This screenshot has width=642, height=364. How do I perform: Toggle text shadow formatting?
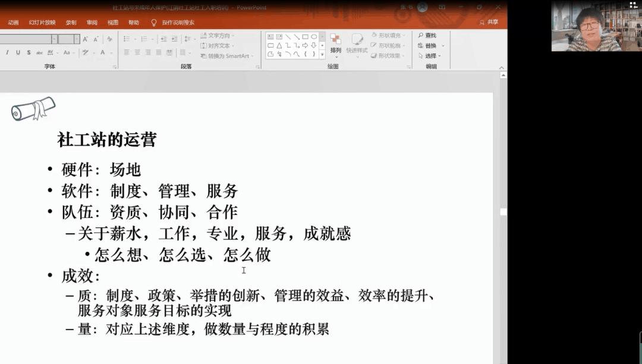click(28, 52)
